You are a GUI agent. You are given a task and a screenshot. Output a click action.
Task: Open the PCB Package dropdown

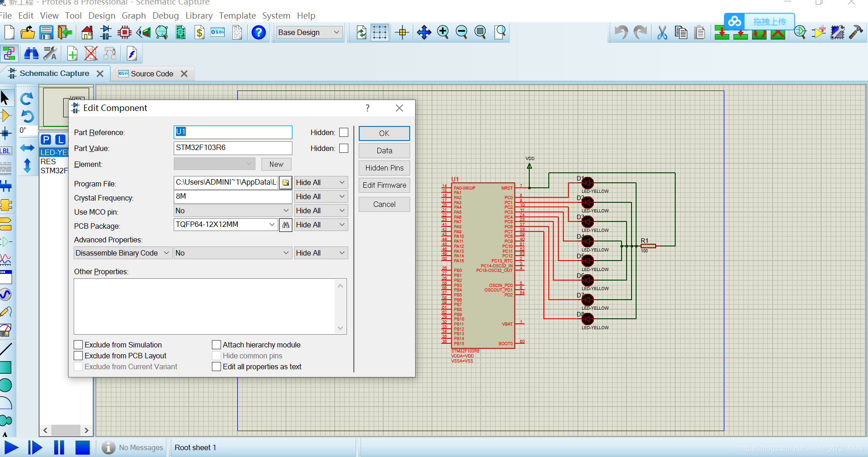(271, 225)
